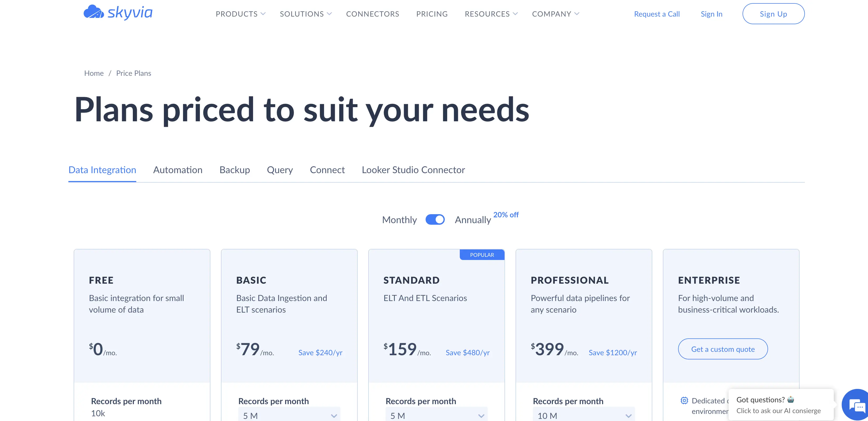
Task: Click the Skyvia cloud logo
Action: [118, 12]
